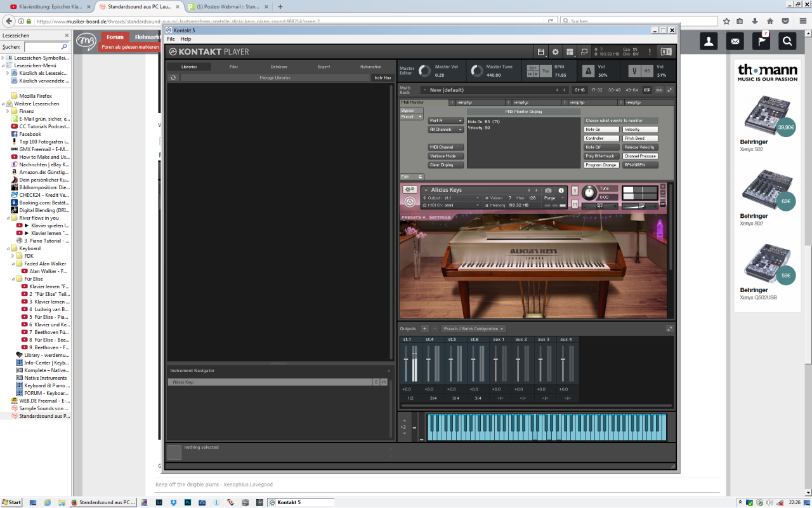Expand the PRESETS menu on instrument
Viewport: 812px width, 508px height.
tap(413, 217)
